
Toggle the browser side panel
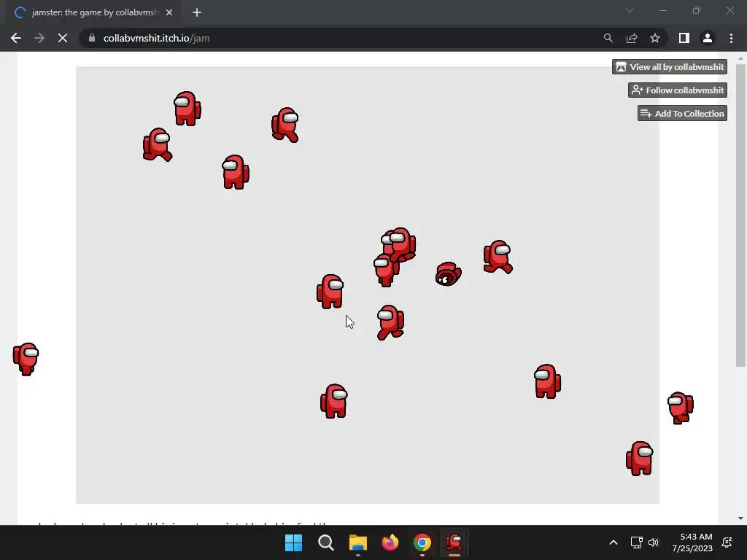pos(684,38)
